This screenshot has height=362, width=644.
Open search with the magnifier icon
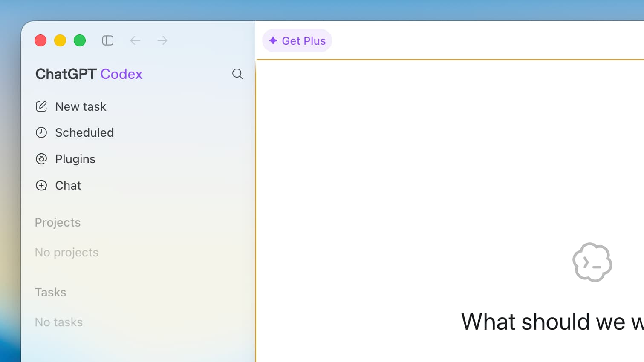[237, 74]
